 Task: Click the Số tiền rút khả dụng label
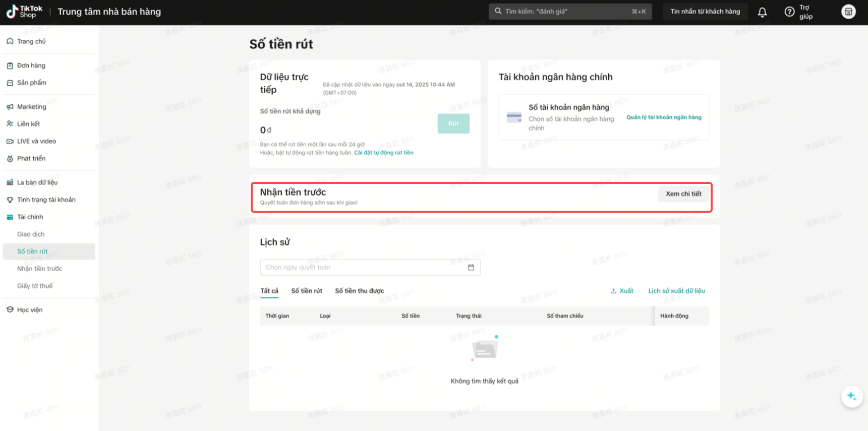click(291, 111)
